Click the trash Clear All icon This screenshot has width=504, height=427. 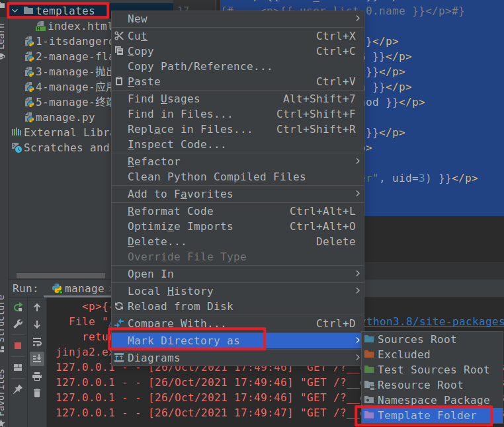coord(37,393)
